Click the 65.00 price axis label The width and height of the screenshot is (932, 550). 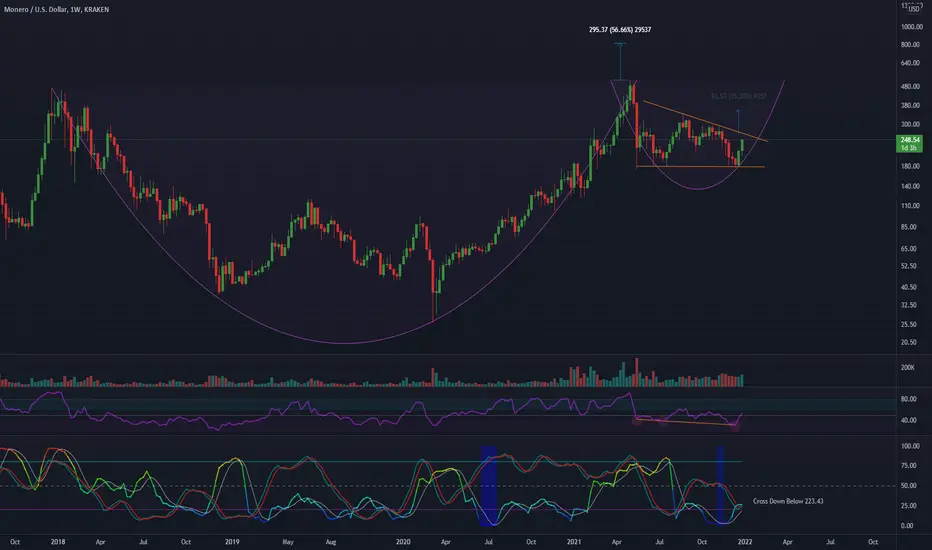coord(909,249)
